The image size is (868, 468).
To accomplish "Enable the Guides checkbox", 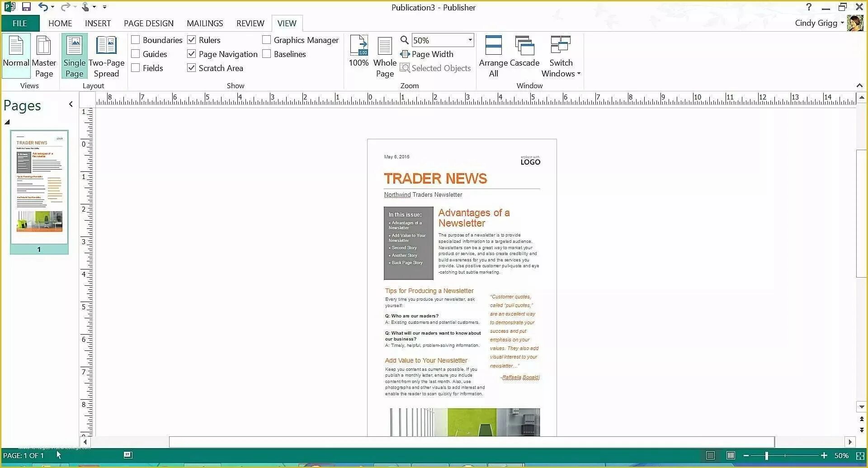I will pos(135,54).
